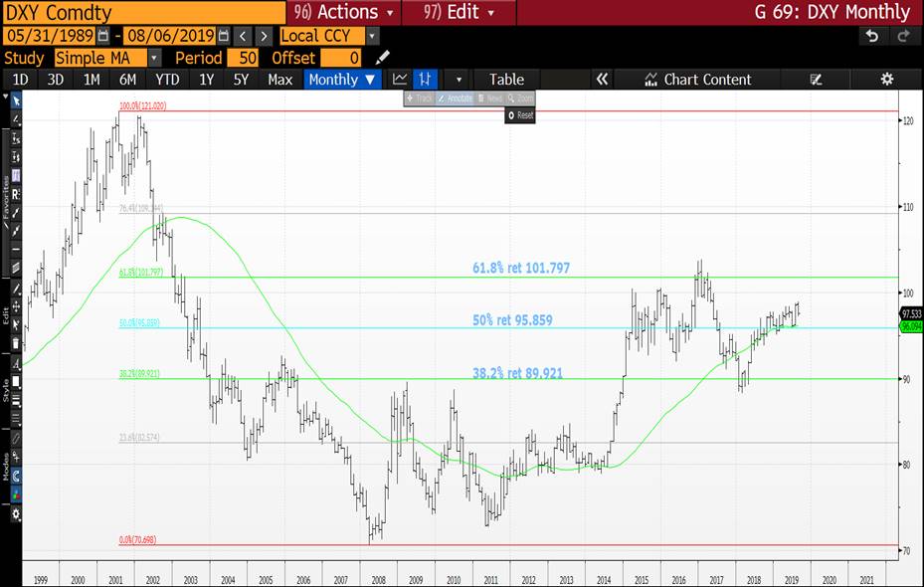The height and width of the screenshot is (587, 924).
Task: Toggle magnet snap mode in sidebar
Action: tap(16, 476)
